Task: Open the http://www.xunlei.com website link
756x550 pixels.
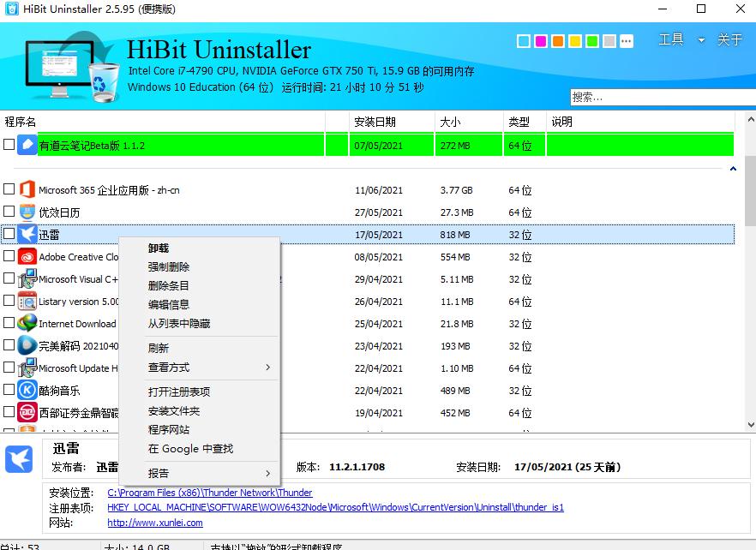Action: (155, 523)
